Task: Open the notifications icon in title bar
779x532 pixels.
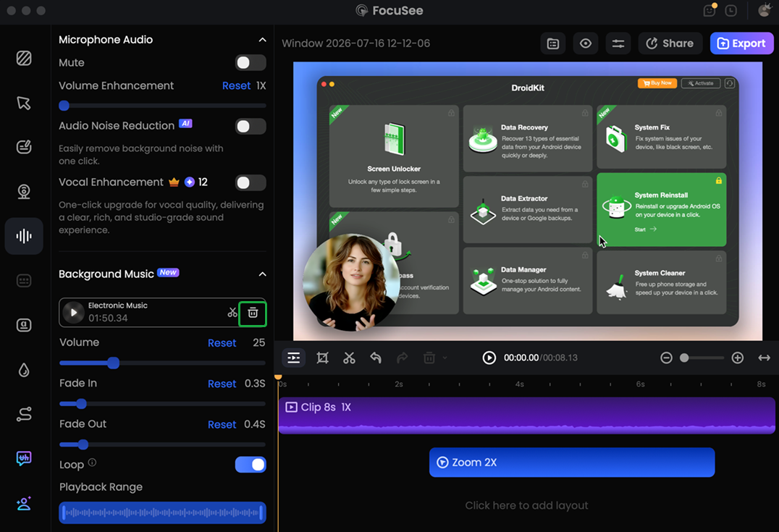Action: (709, 10)
